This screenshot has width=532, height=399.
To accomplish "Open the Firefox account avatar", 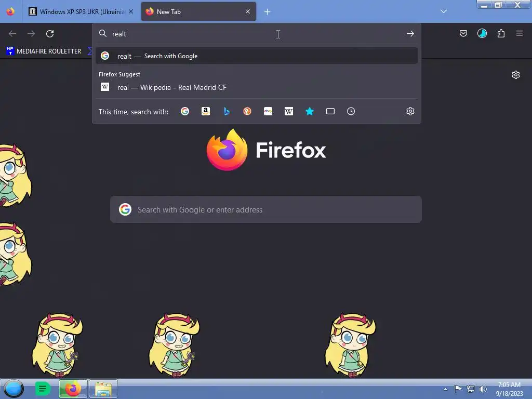I will pyautogui.click(x=482, y=33).
